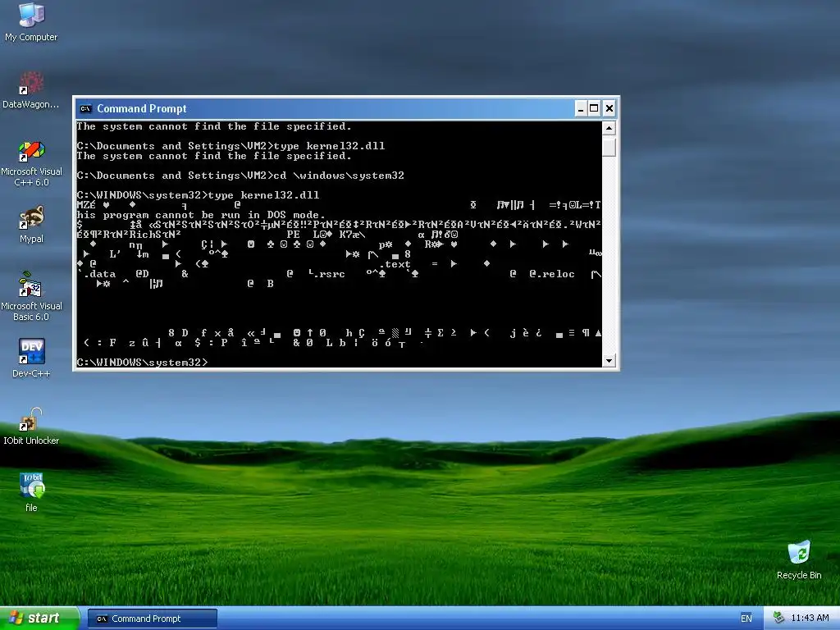
Task: Activate the Command Prompt taskbar button
Action: (x=152, y=619)
